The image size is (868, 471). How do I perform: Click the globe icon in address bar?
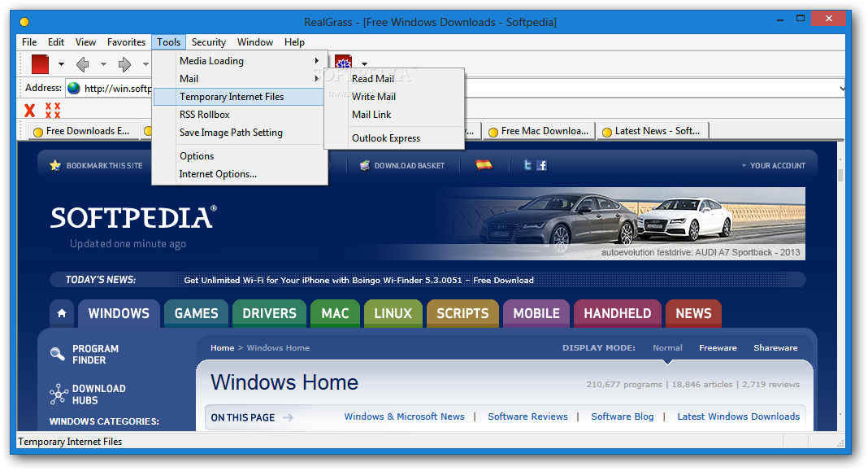pos(74,88)
